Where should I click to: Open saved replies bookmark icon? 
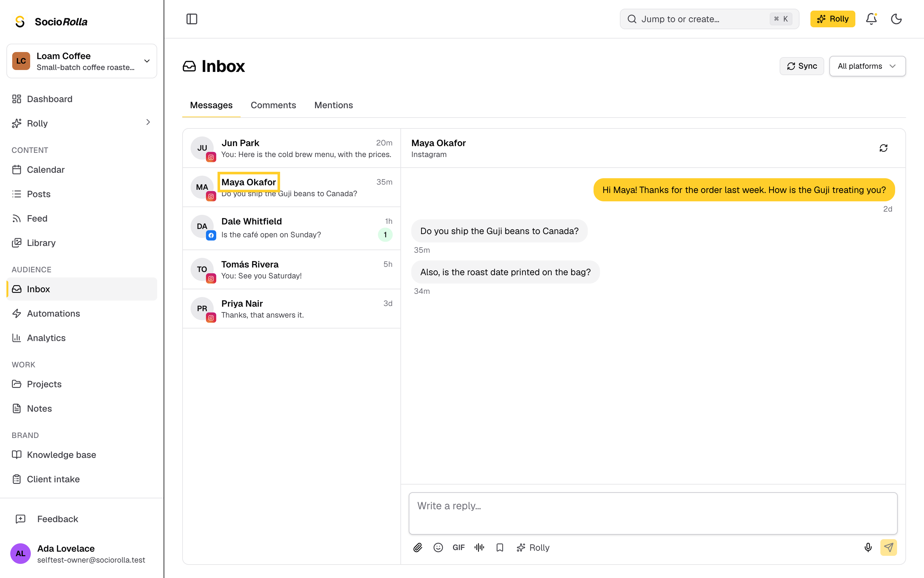coord(500,548)
